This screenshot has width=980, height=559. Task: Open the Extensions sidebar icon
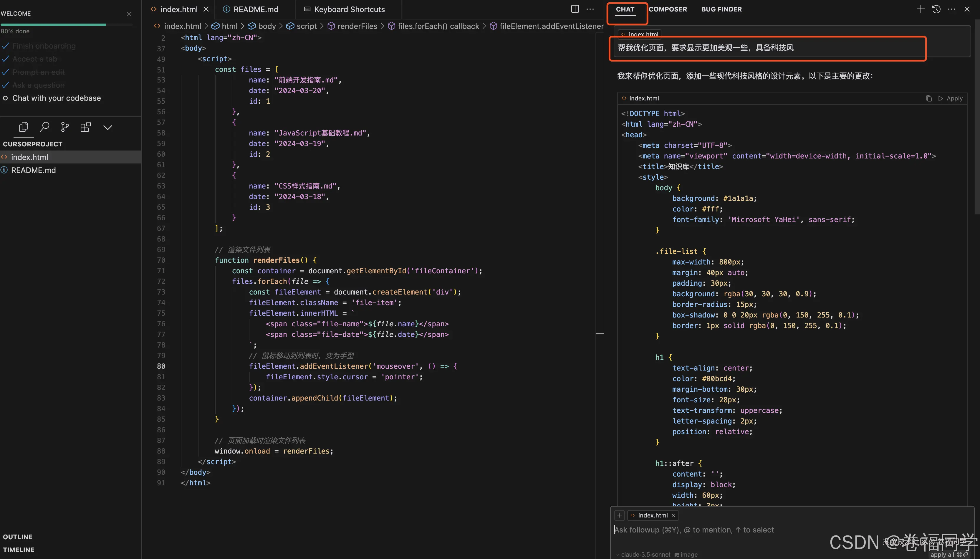[86, 127]
